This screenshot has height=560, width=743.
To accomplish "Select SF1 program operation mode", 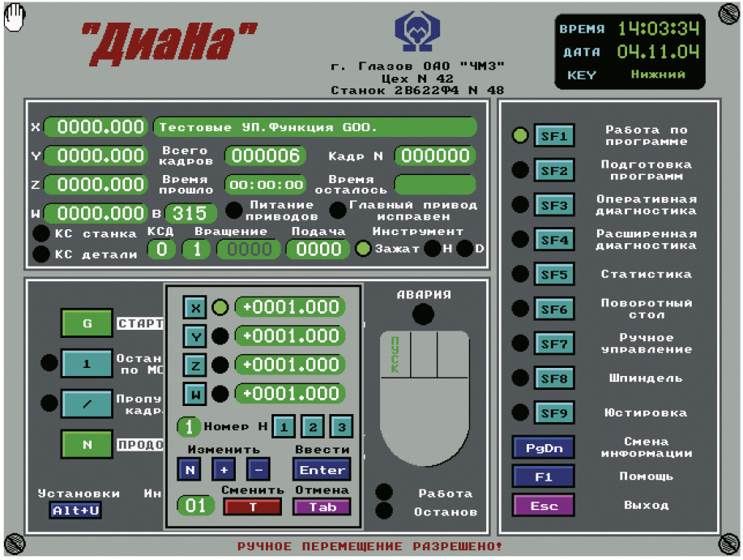I will coord(554,136).
